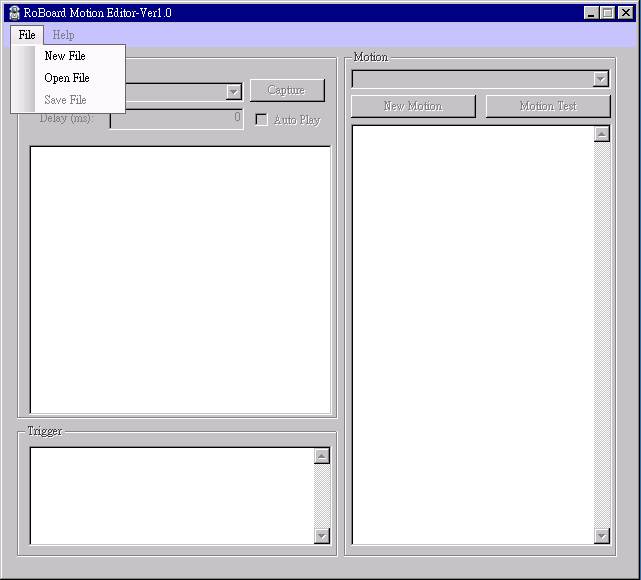Expand the dropdown left of Capture
Screen dimensions: 641x580
(233, 92)
